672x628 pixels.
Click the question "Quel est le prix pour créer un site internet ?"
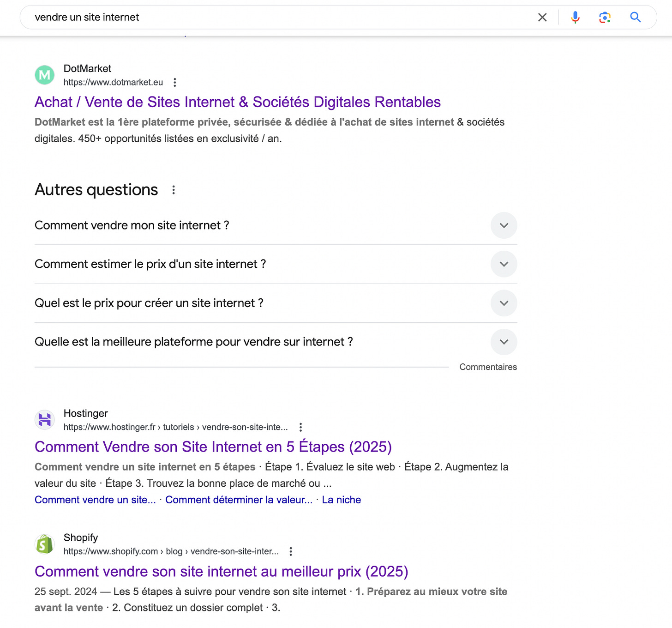tap(149, 303)
